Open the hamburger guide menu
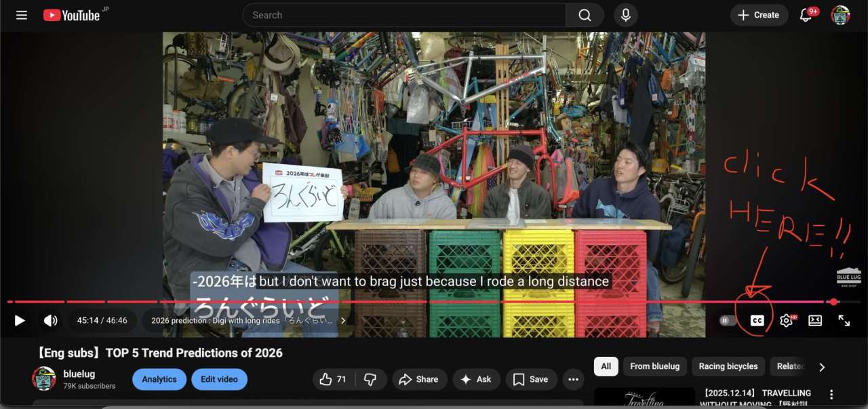This screenshot has width=868, height=409. pyautogui.click(x=22, y=15)
